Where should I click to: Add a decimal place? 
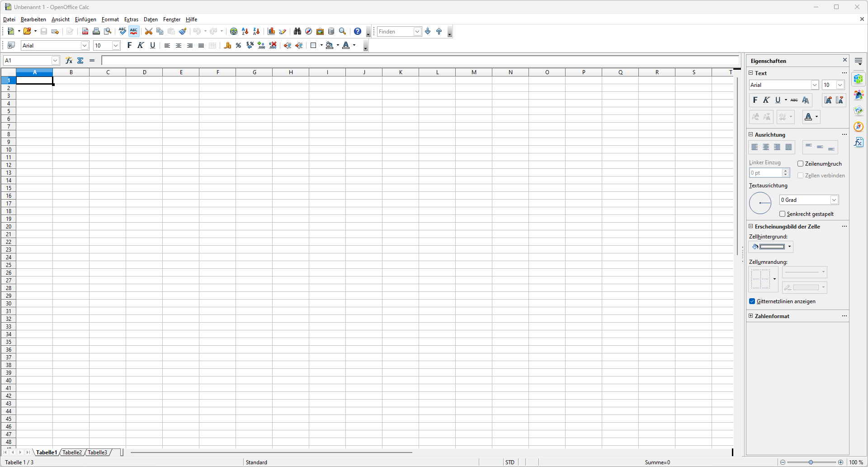pos(261,45)
